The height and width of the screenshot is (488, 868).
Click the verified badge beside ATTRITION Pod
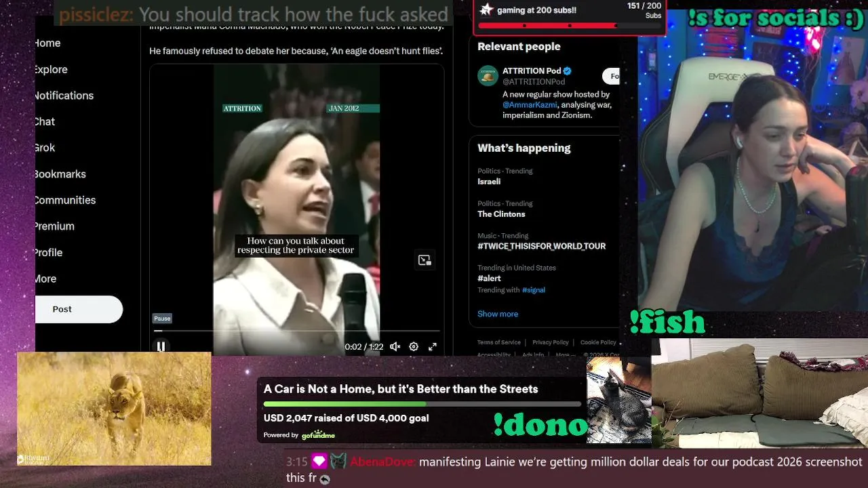568,70
